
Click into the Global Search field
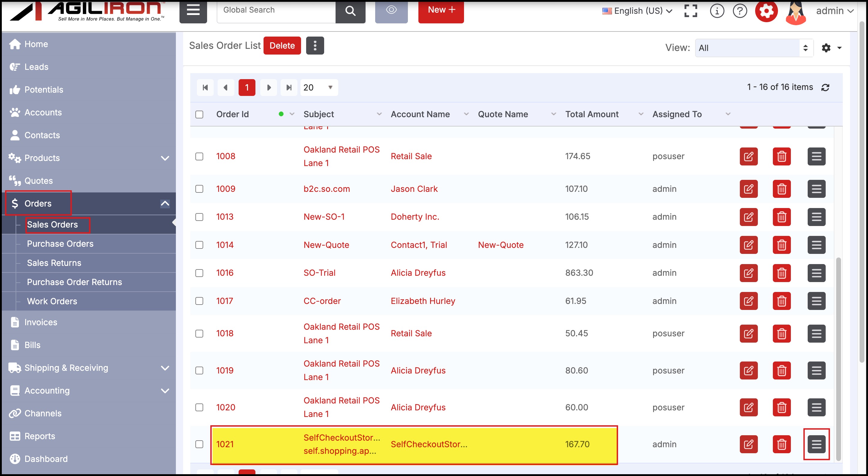click(x=276, y=10)
